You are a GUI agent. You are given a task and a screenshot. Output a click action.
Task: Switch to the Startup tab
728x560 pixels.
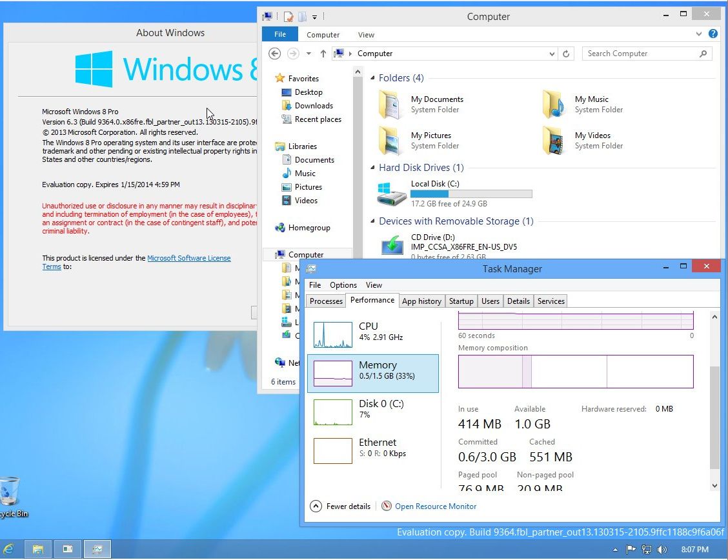461,301
